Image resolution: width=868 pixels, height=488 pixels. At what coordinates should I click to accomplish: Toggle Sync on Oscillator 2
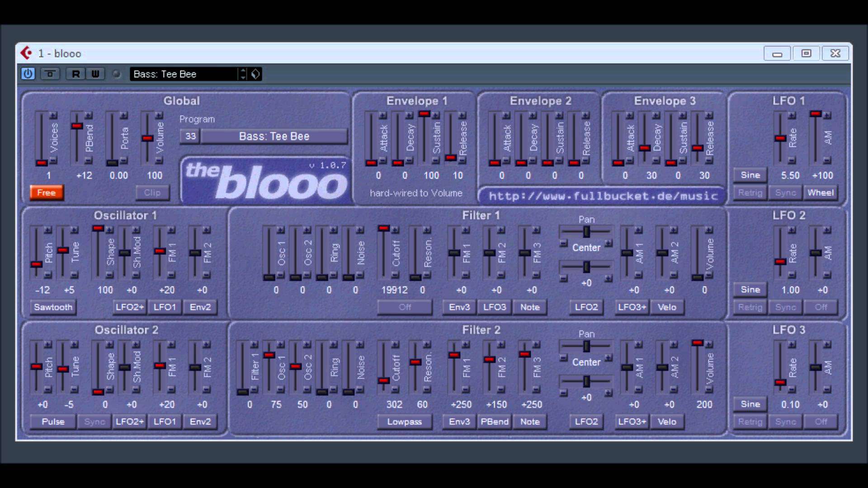coord(94,422)
